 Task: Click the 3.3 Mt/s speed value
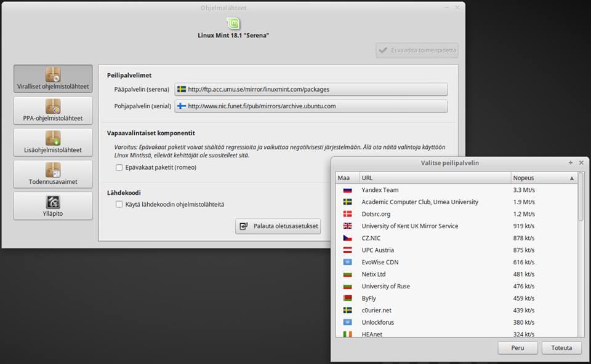(x=524, y=190)
